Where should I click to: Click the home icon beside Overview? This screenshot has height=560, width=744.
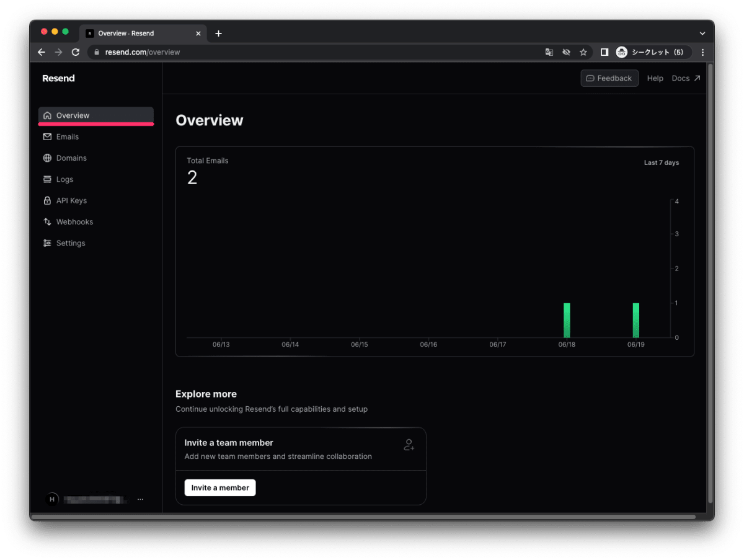[47, 115]
